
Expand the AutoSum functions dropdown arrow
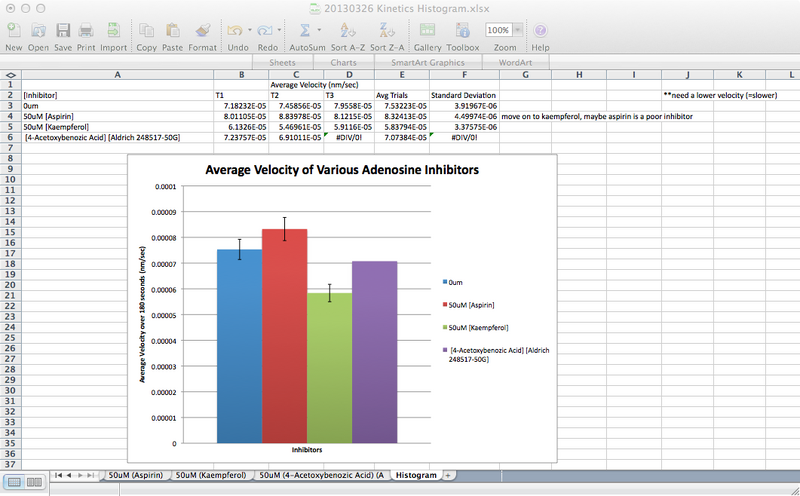click(x=318, y=31)
